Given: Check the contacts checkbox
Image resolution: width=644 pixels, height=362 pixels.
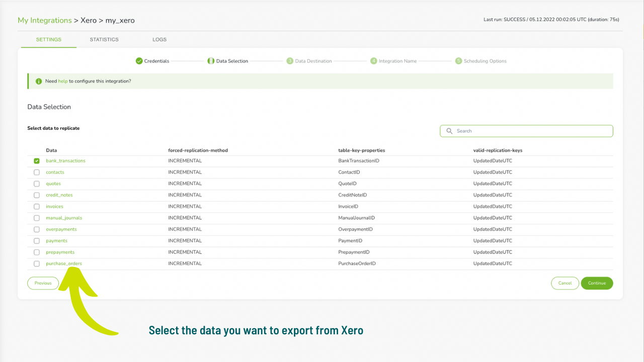Looking at the screenshot, I should [37, 172].
